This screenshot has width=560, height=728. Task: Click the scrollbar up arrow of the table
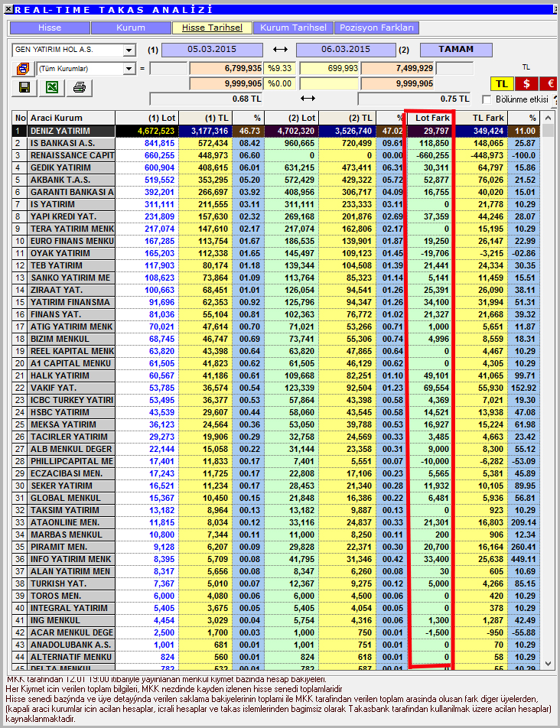pyautogui.click(x=549, y=119)
